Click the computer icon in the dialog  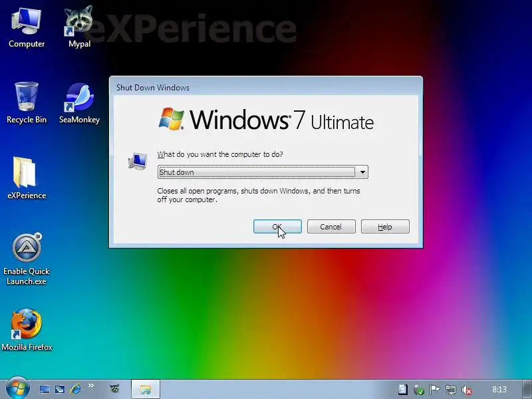[x=138, y=161]
